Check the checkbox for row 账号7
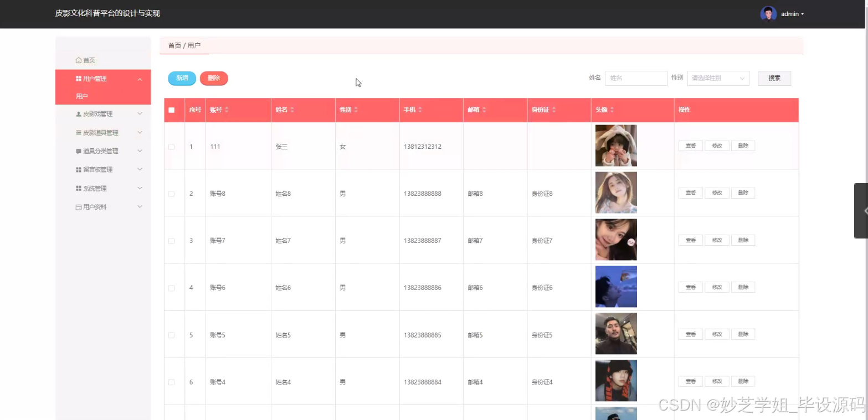 click(172, 241)
